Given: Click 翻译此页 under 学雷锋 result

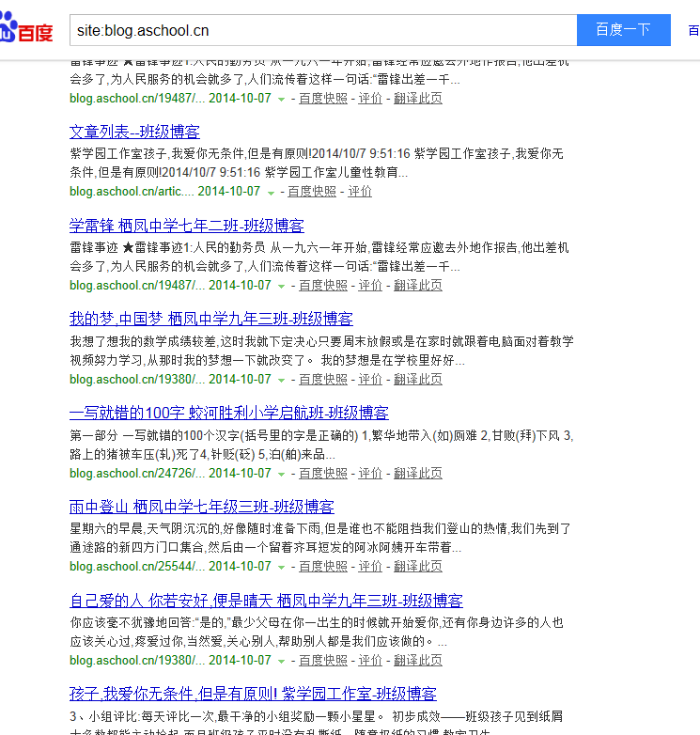Looking at the screenshot, I should 418,285.
